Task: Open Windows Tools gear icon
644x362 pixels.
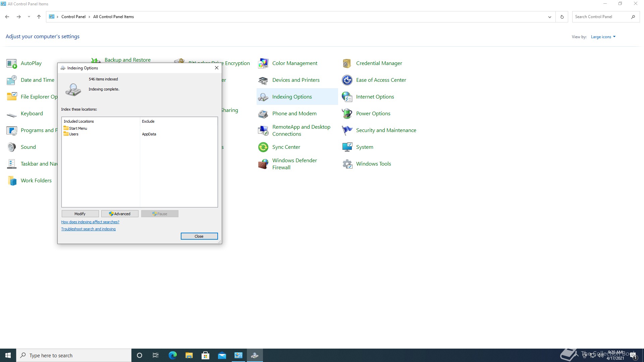Action: click(347, 164)
